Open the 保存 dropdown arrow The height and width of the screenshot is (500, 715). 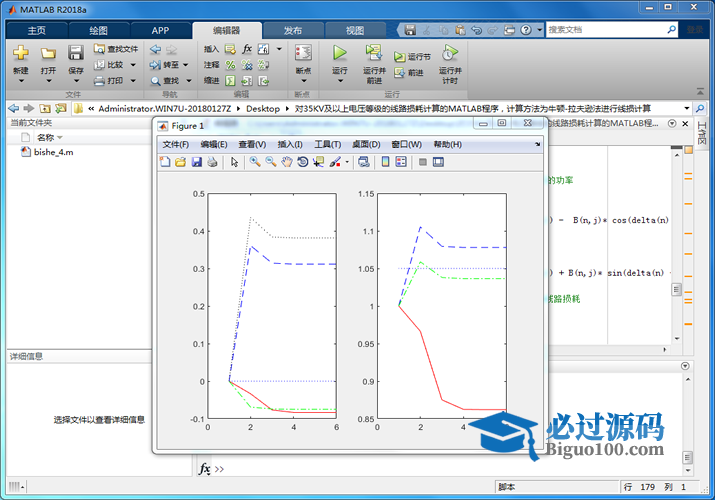click(x=76, y=81)
